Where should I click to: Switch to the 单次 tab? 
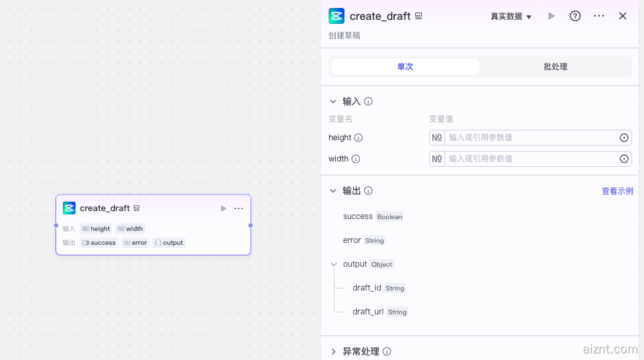[405, 67]
